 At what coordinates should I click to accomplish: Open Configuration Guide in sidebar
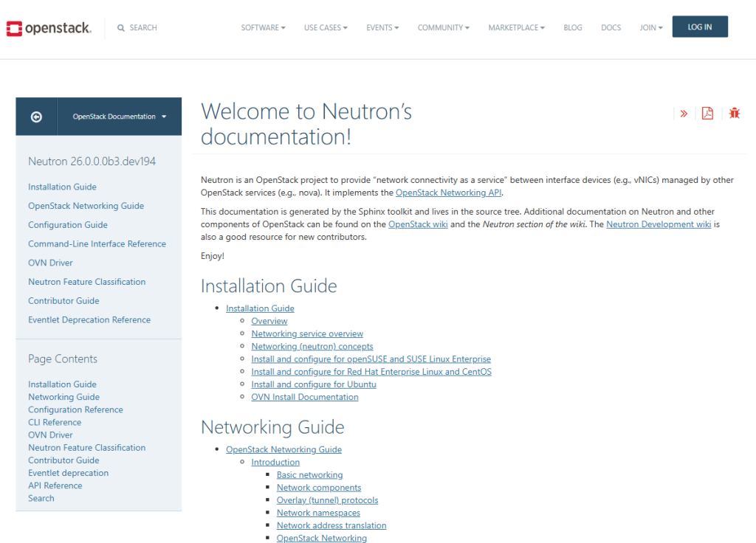[67, 225]
